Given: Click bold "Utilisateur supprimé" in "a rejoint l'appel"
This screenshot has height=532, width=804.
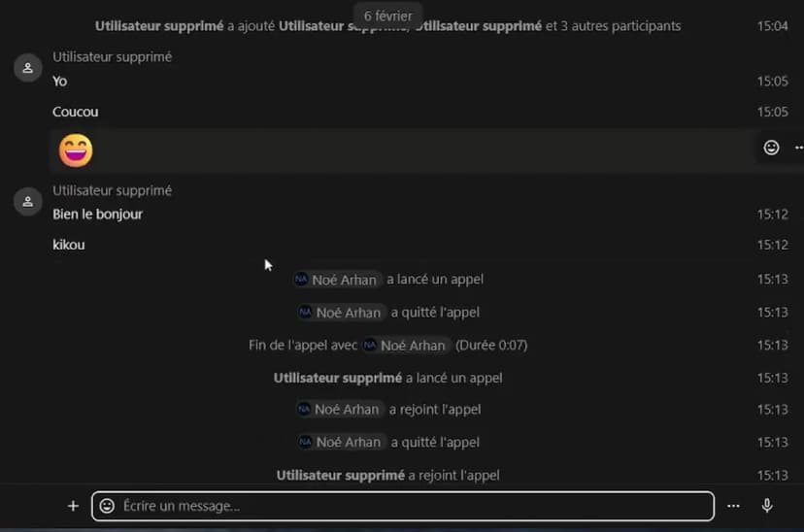Looking at the screenshot, I should (340, 476).
